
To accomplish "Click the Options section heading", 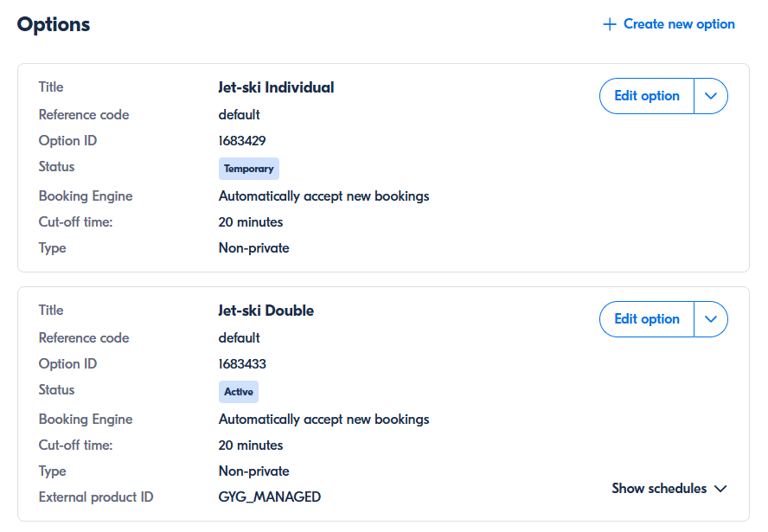I will tap(54, 24).
